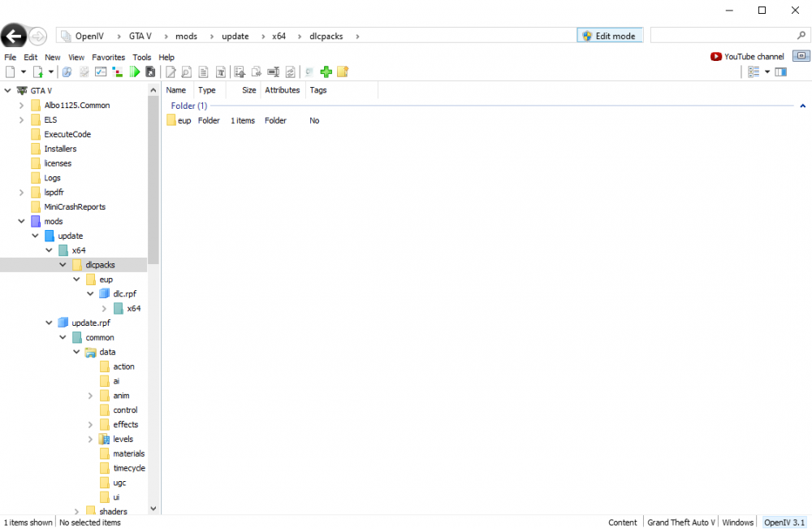Viewport: 812px width, 529px height.
Task: Sort by the Name column header
Action: (176, 90)
